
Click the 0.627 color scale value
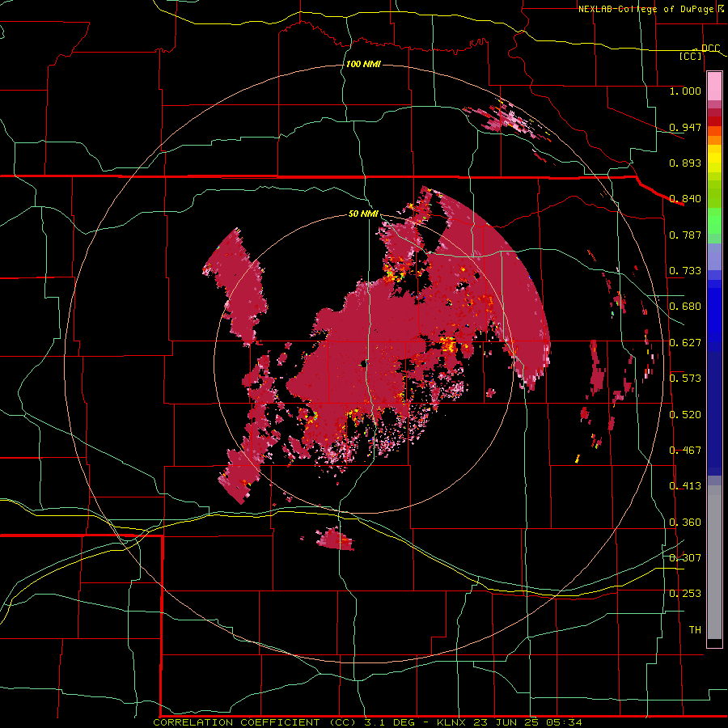685,343
